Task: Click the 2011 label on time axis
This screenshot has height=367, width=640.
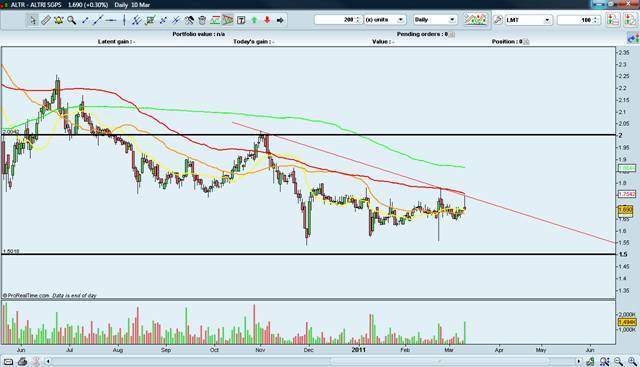Action: click(x=358, y=350)
